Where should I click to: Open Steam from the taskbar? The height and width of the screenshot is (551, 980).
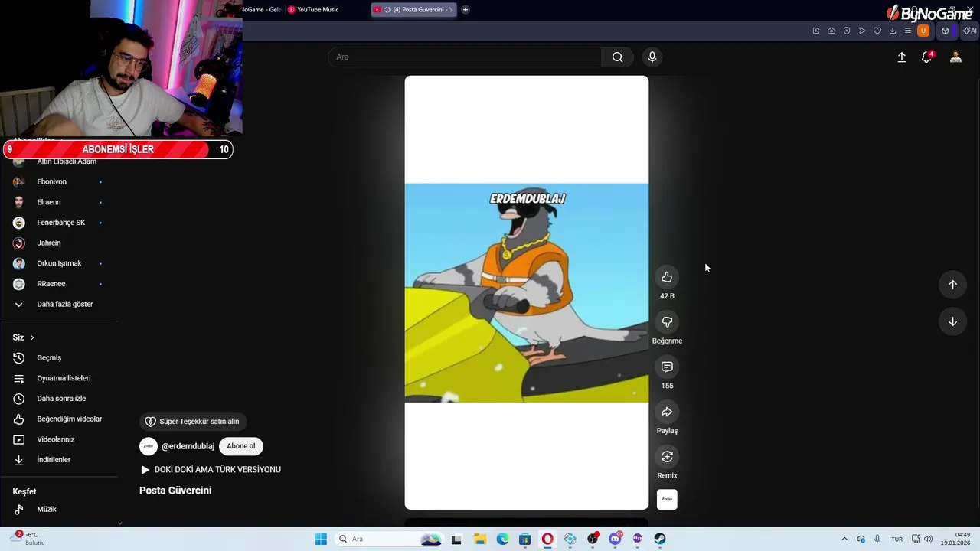coord(660,539)
